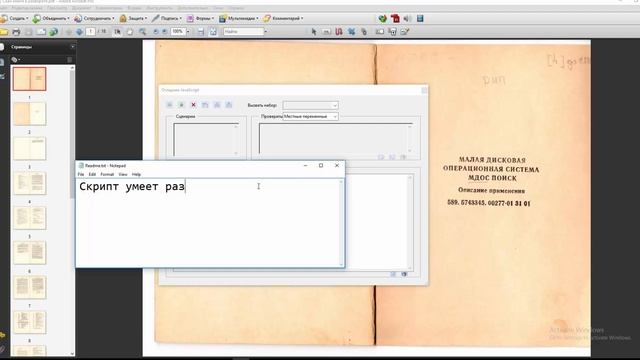Click the attachments paperclip sidebar icon

click(x=2, y=349)
